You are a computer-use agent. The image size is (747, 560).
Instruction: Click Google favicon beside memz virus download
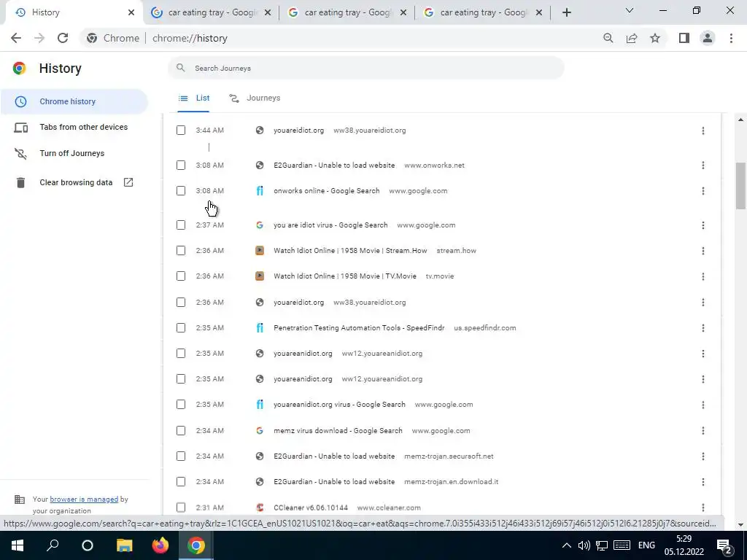coord(260,430)
